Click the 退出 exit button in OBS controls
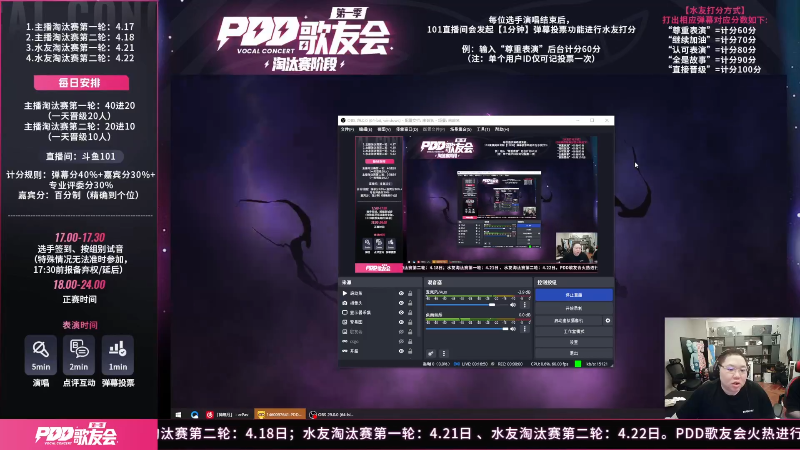This screenshot has width=800, height=450. (x=574, y=353)
